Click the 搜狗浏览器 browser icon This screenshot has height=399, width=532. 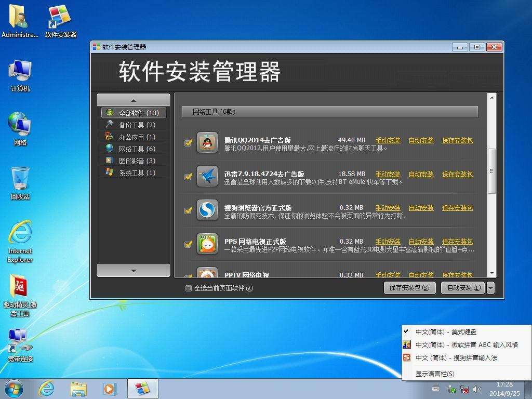click(207, 211)
